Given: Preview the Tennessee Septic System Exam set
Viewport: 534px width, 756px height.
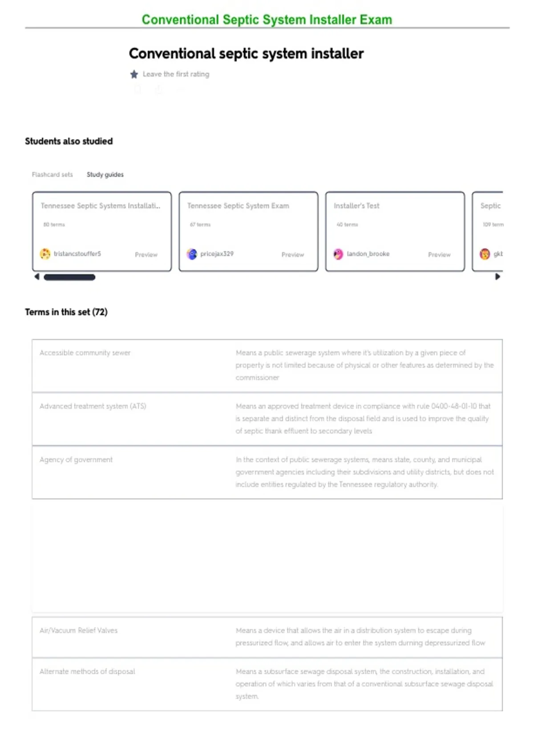Looking at the screenshot, I should [292, 255].
